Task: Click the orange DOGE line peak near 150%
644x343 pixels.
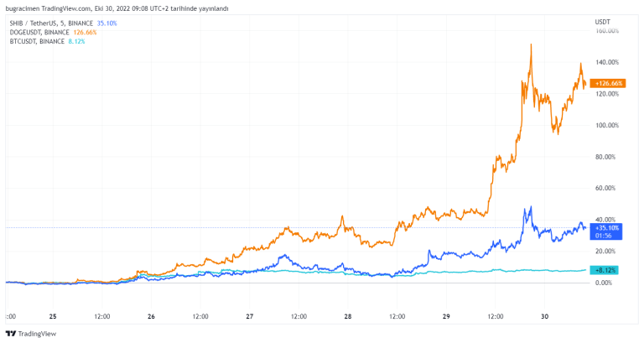Action: point(531,45)
